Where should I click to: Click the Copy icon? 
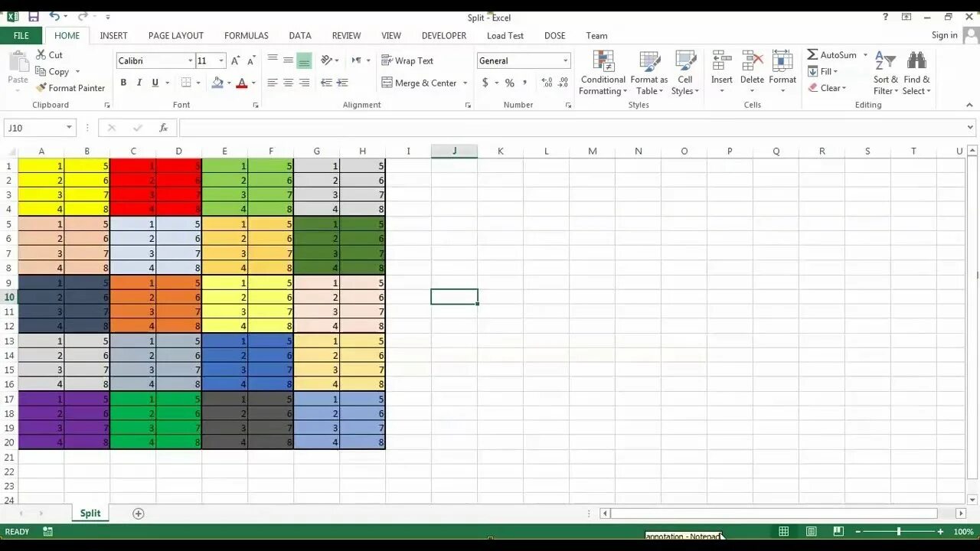click(41, 71)
